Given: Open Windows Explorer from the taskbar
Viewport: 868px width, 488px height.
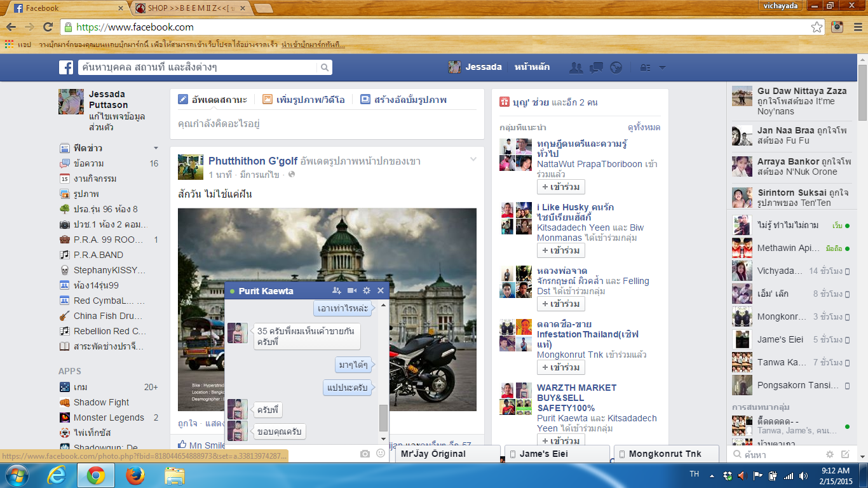Looking at the screenshot, I should [x=174, y=475].
